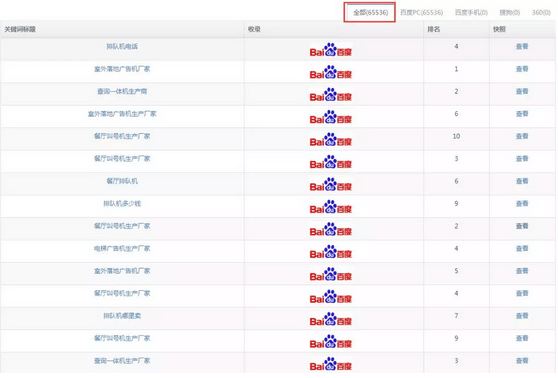
Task: View snapshot 查看 for 室外落地广告机厂家 rank 5
Action: pos(522,271)
